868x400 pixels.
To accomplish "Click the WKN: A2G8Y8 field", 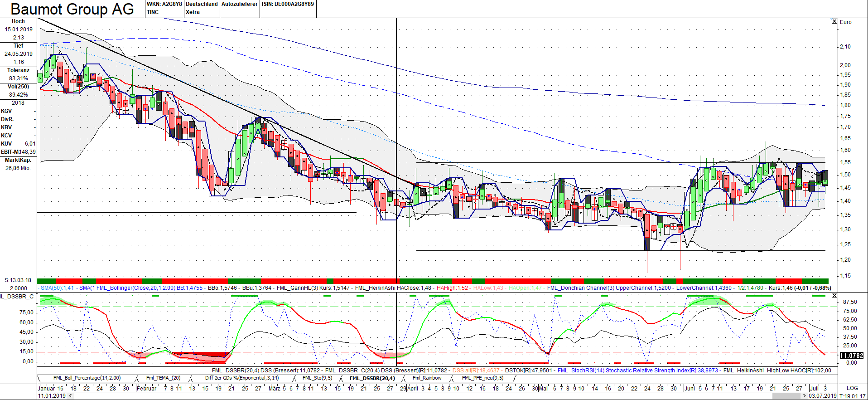I will (164, 4).
